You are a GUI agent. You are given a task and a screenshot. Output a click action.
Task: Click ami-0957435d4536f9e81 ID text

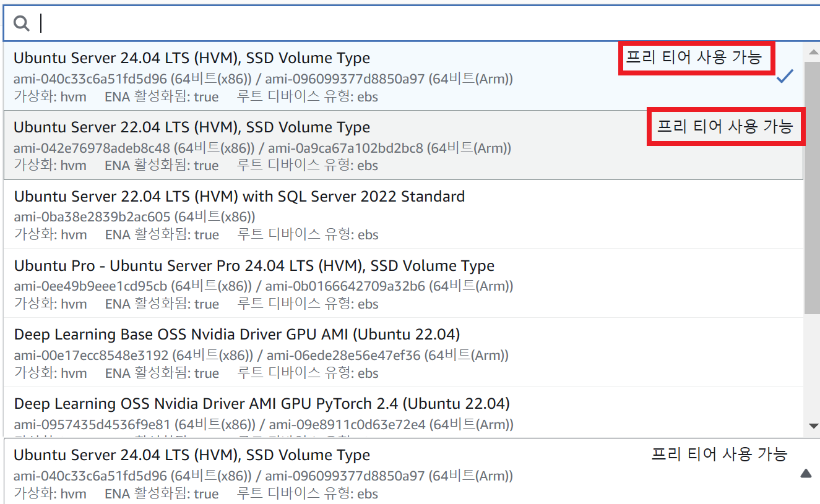click(x=92, y=425)
